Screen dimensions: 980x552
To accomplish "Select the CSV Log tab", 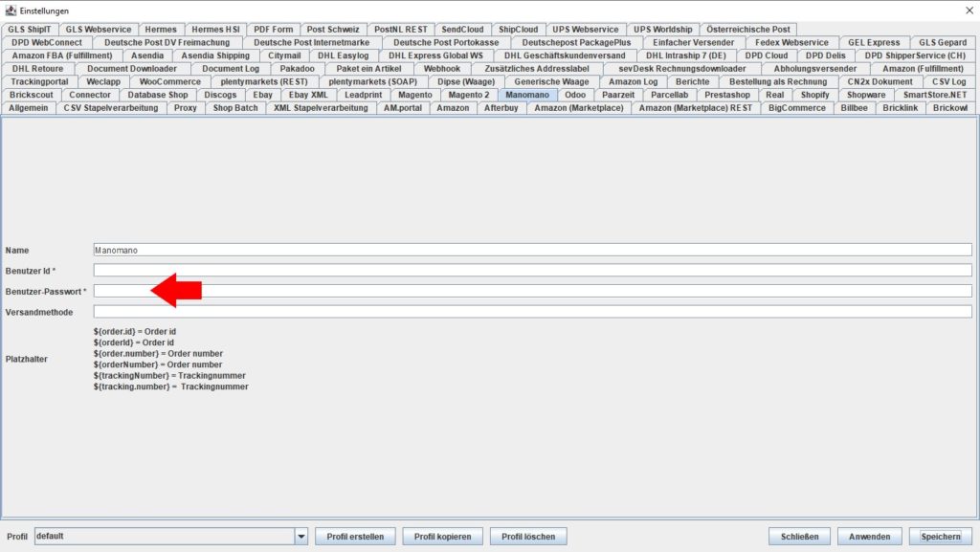I will 948,82.
